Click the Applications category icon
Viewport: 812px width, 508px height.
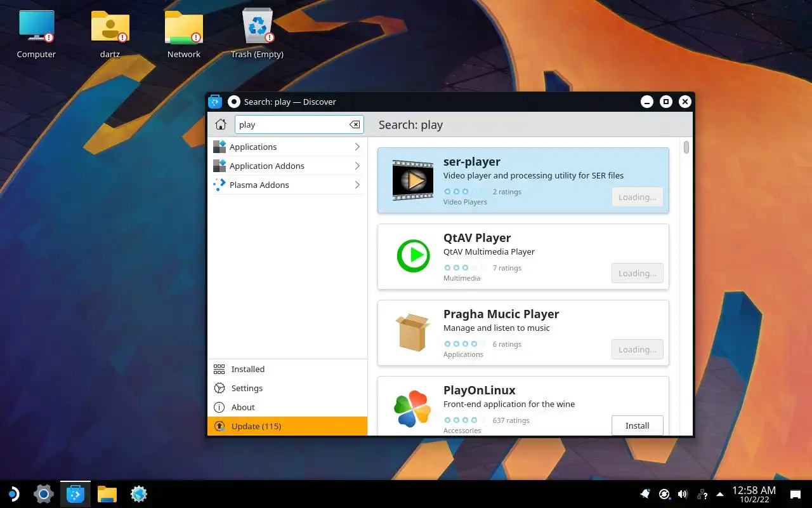click(x=219, y=147)
